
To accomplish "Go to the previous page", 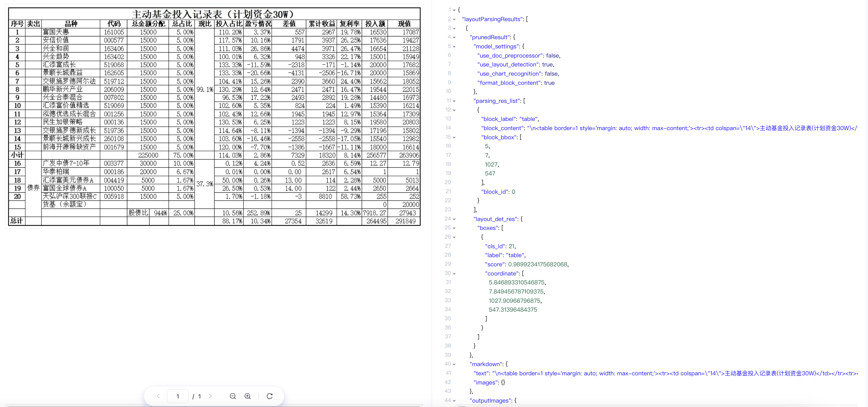I will 158,396.
